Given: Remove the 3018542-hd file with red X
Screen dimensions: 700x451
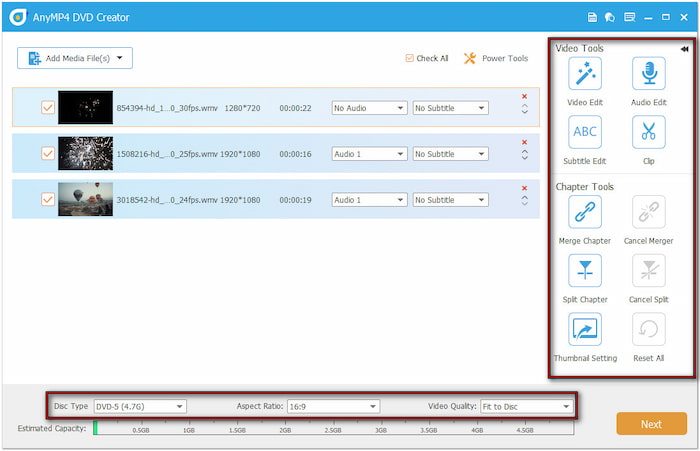Looking at the screenshot, I should point(525,188).
